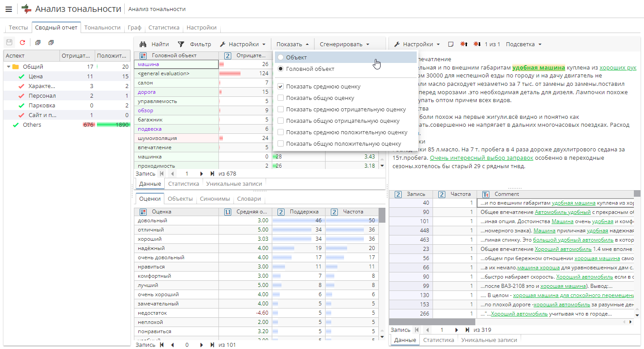Image resolution: width=644 pixels, height=349 pixels.
Task: Click the note icon in right toolbar
Action: (x=451, y=44)
